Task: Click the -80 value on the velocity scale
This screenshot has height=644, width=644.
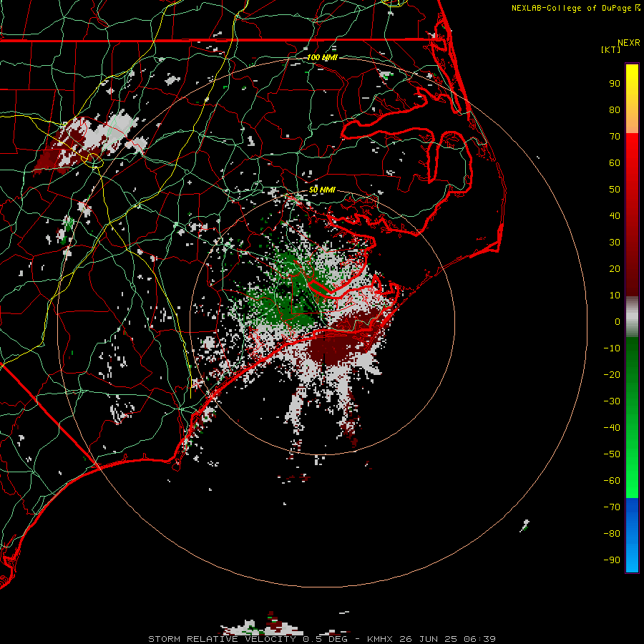Action: click(612, 534)
